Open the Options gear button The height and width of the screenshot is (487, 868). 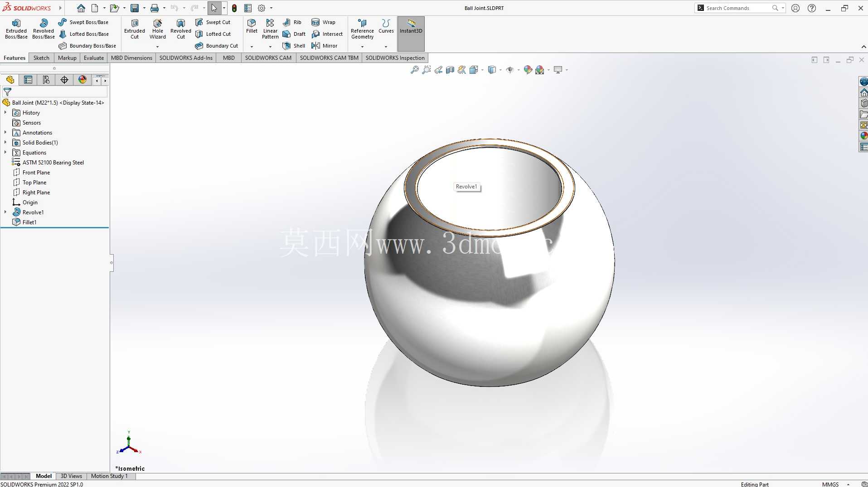(x=262, y=8)
